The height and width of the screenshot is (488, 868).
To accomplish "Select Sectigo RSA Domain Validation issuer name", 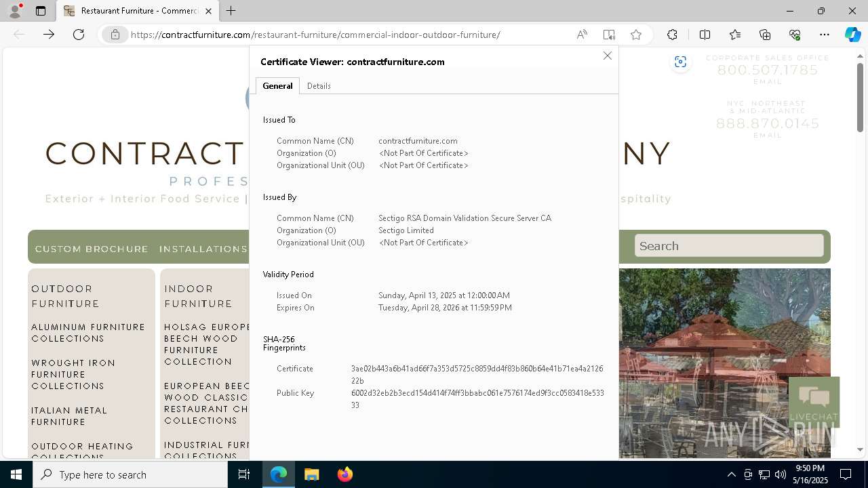I will [465, 218].
